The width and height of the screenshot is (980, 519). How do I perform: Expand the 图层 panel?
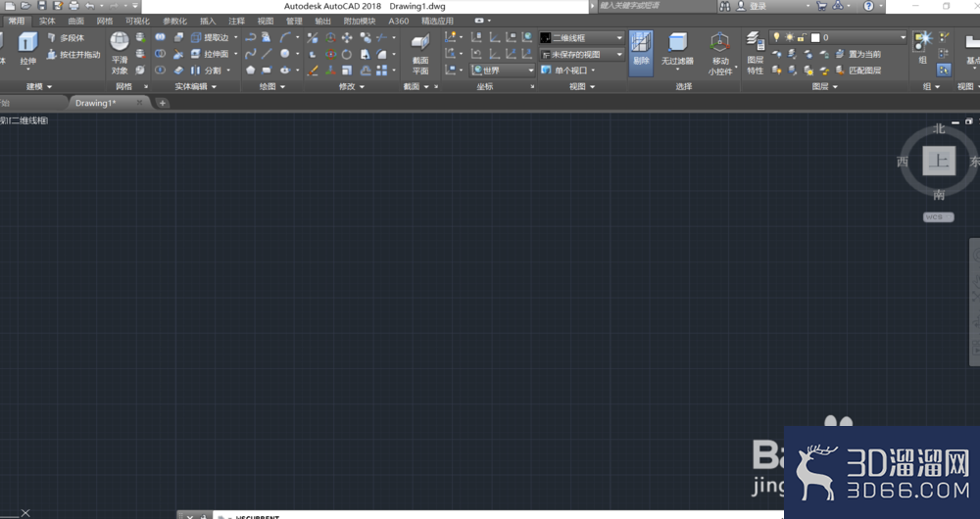point(824,87)
